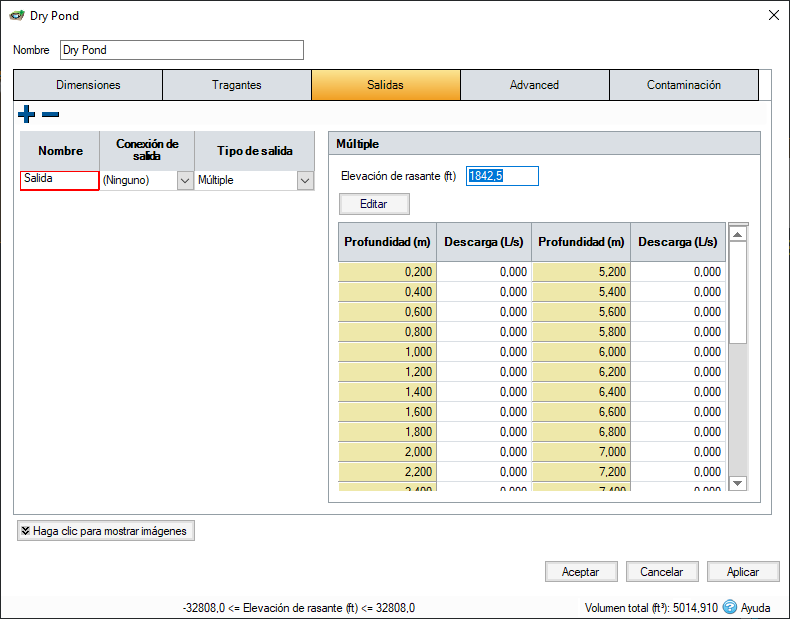Select the Profundidad cell 6,400
The image size is (790, 619).
coord(581,392)
